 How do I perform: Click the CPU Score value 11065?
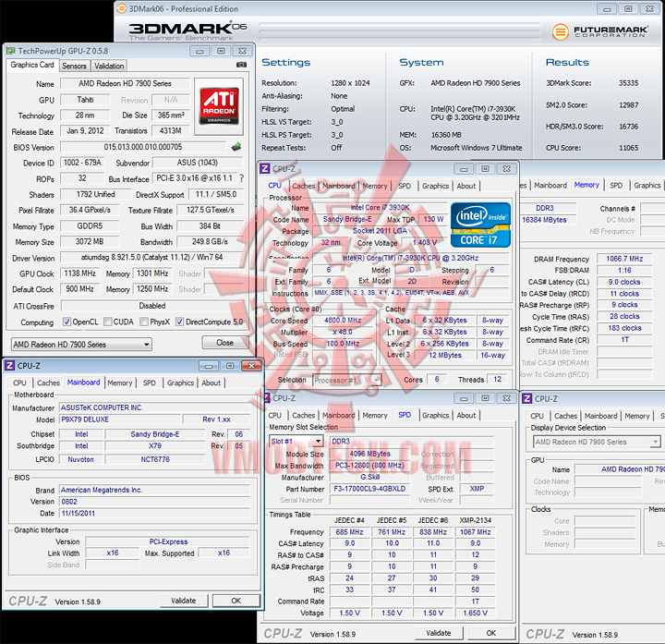pyautogui.click(x=628, y=148)
